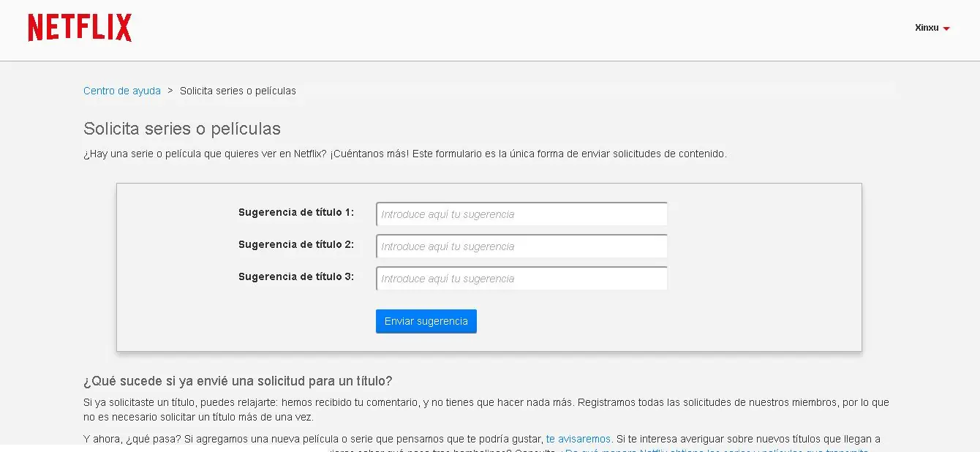980x452 pixels.
Task: Click '¿Qué sucede si ya envié una solicitud' heading
Action: click(x=238, y=381)
